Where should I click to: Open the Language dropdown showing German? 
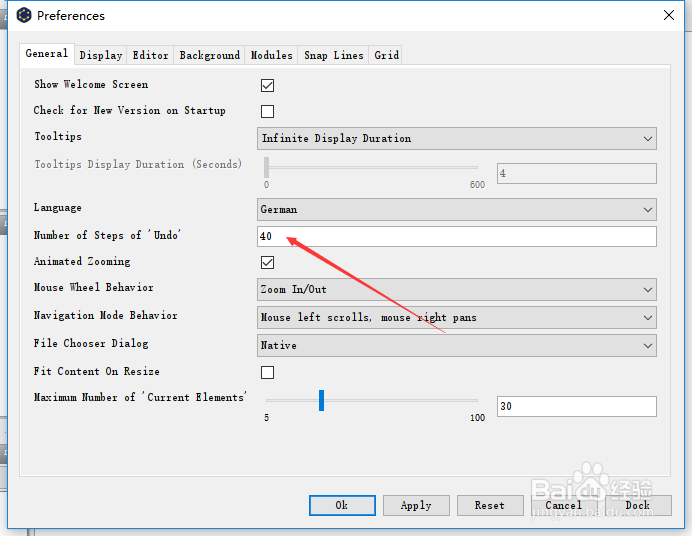[457, 210]
